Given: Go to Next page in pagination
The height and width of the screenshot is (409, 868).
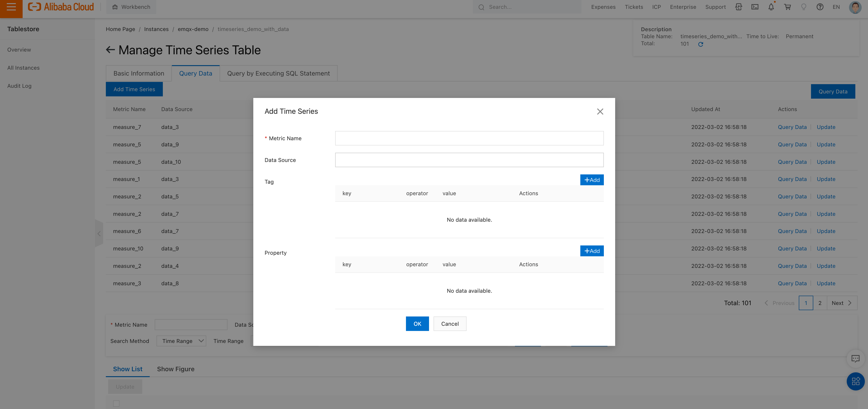Looking at the screenshot, I should tap(841, 303).
